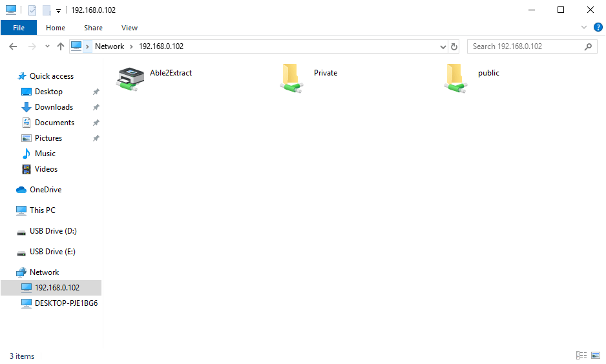Select the Private folder name label
Image resolution: width=606 pixels, height=364 pixels.
326,73
